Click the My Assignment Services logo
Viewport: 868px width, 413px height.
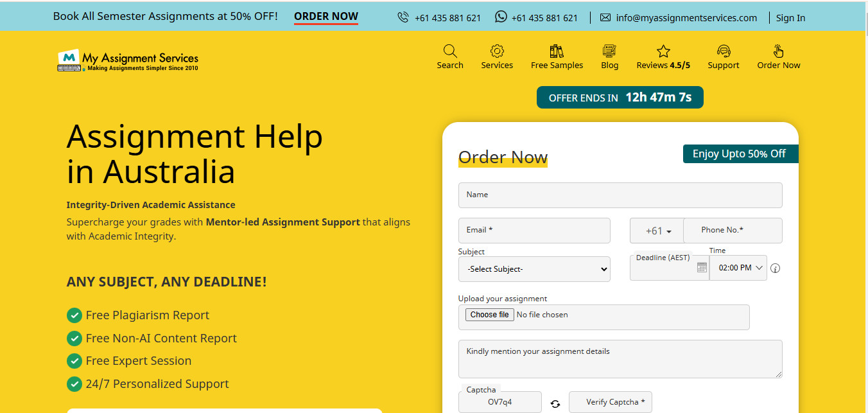pos(128,60)
